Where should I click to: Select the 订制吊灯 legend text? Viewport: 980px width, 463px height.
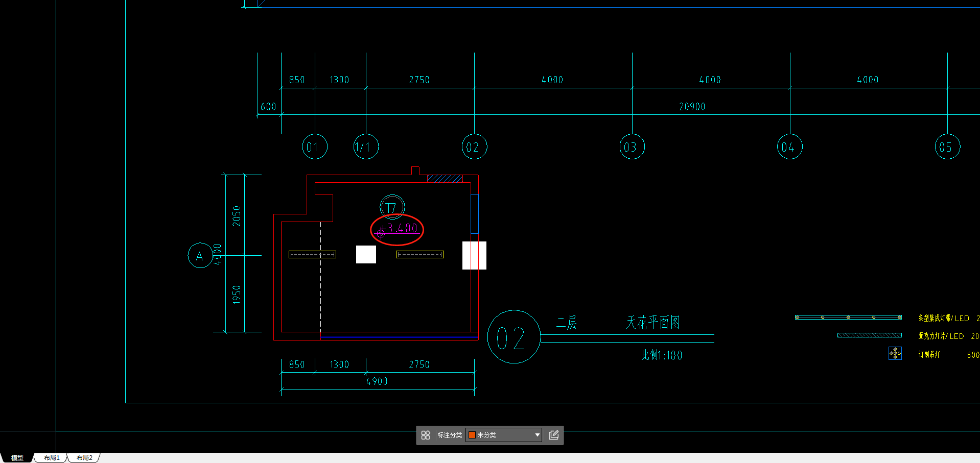[929, 354]
